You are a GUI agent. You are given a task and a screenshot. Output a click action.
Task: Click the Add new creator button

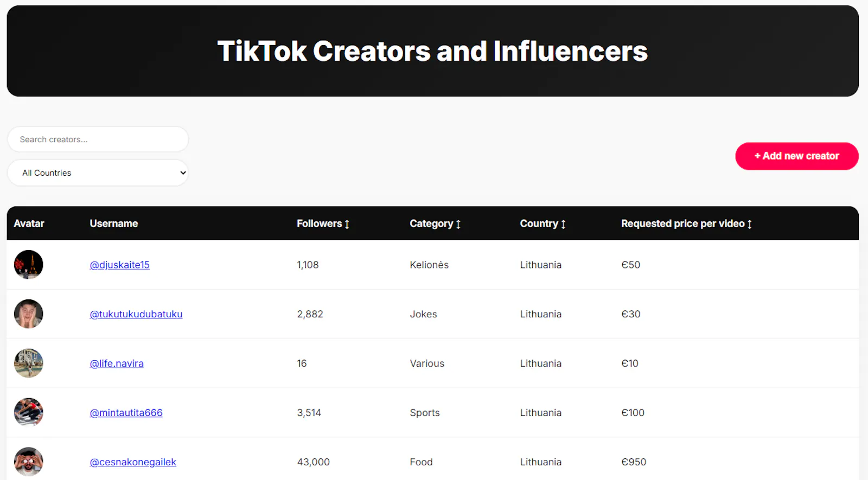click(796, 156)
